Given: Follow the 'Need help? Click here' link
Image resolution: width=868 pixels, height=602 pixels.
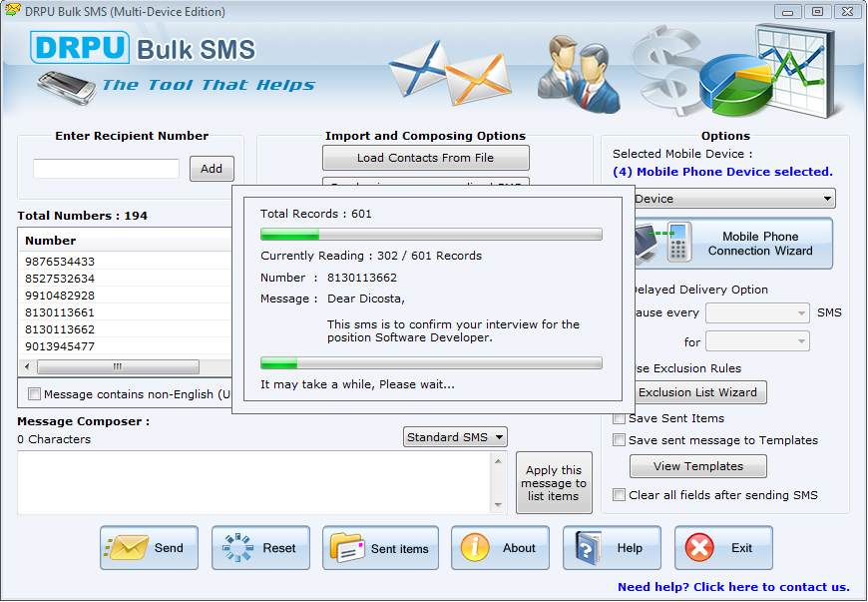Looking at the screenshot, I should [733, 587].
